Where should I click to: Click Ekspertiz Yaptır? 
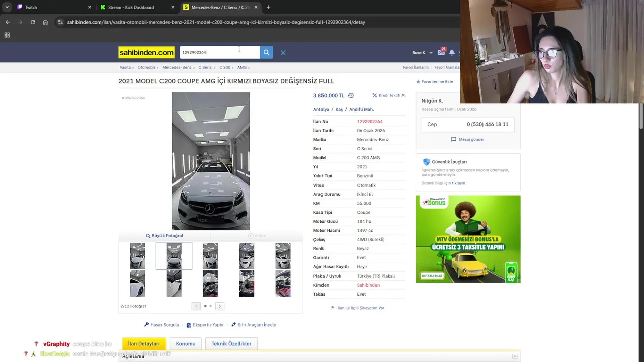[205, 325]
